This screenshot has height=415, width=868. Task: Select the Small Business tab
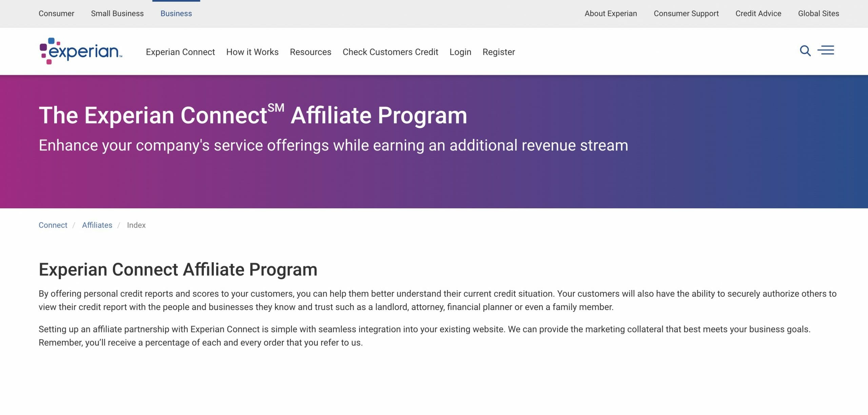coord(117,14)
